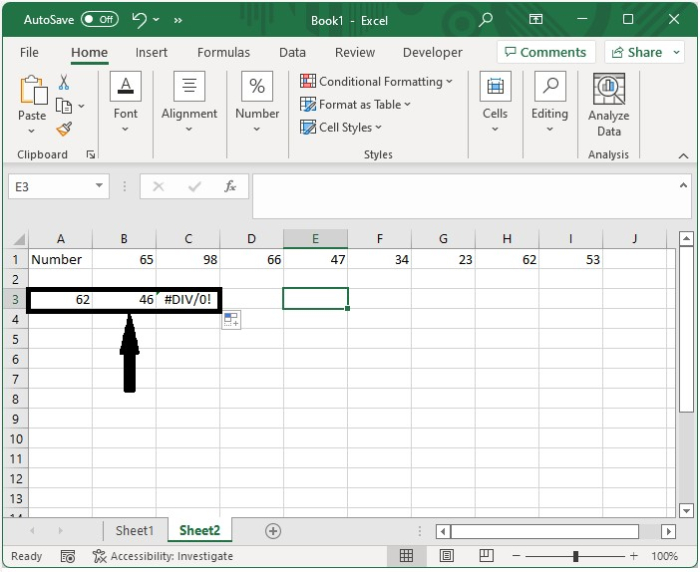
Task: Click the Copy icon in Clipboard group
Action: click(x=64, y=106)
